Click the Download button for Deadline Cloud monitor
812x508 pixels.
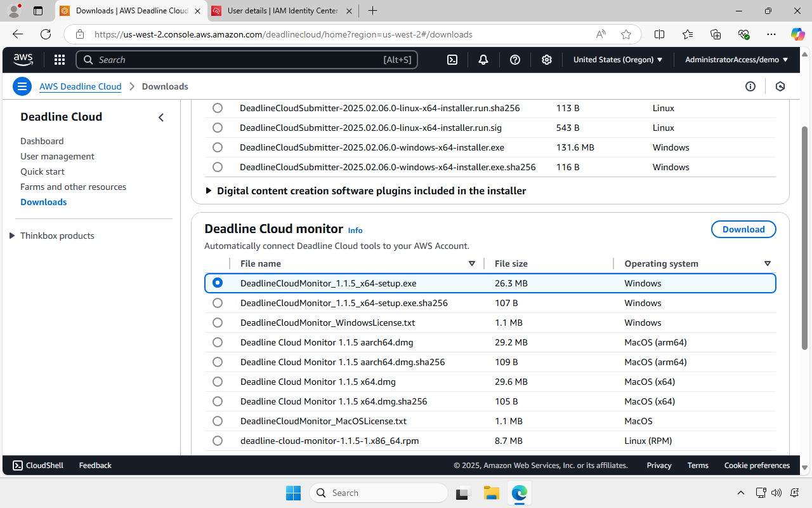pos(743,229)
